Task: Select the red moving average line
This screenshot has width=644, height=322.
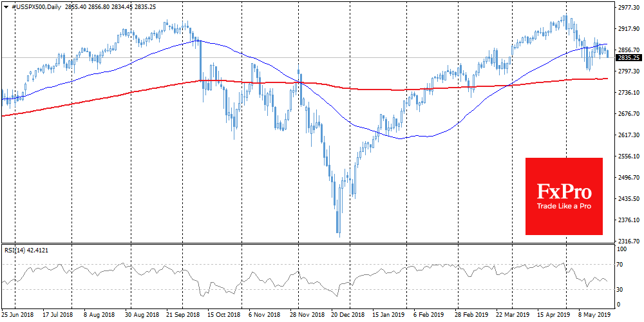Action: pos(386,89)
